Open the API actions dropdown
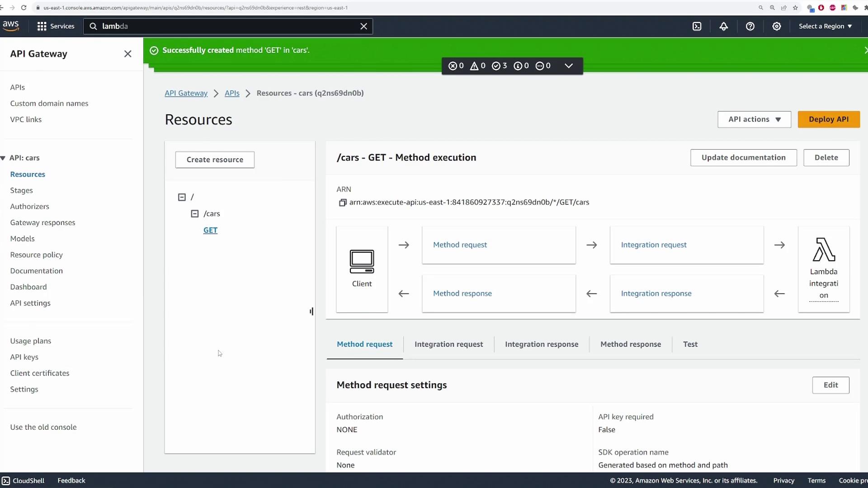 pyautogui.click(x=754, y=119)
